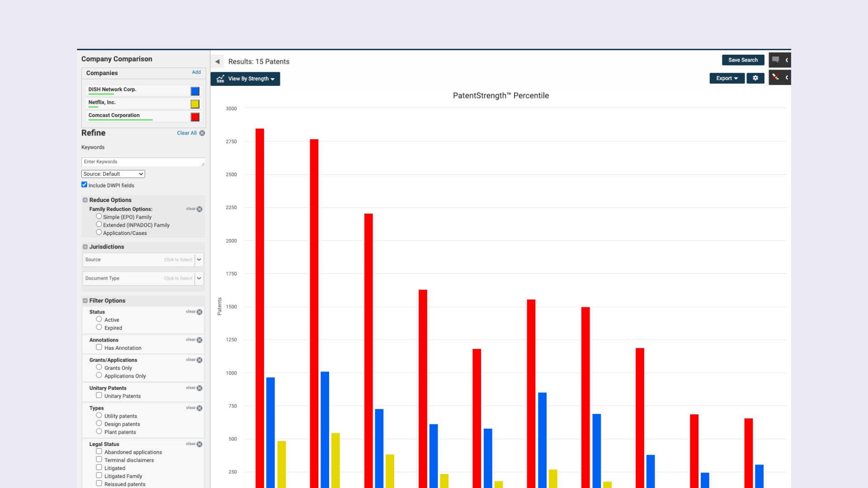Choose Active status radio button
868x488 pixels.
99,319
